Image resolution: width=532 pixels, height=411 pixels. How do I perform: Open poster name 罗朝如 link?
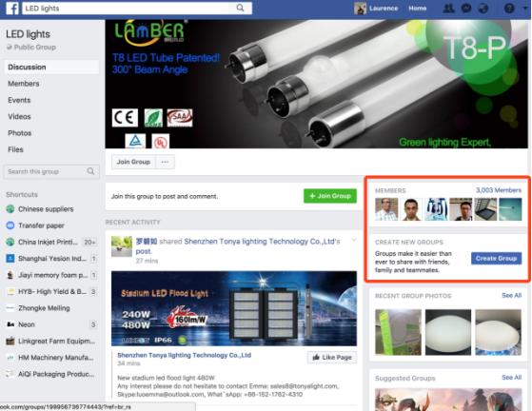147,242
